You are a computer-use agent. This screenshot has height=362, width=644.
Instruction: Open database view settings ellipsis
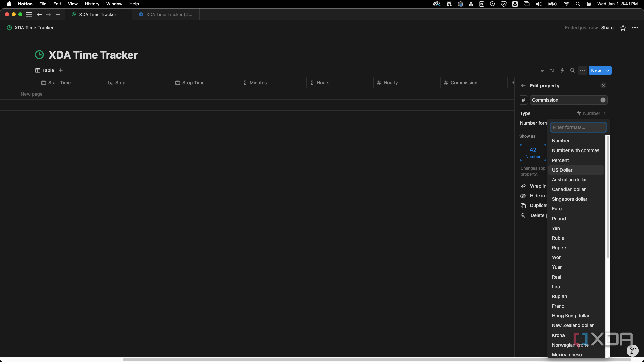click(x=583, y=70)
